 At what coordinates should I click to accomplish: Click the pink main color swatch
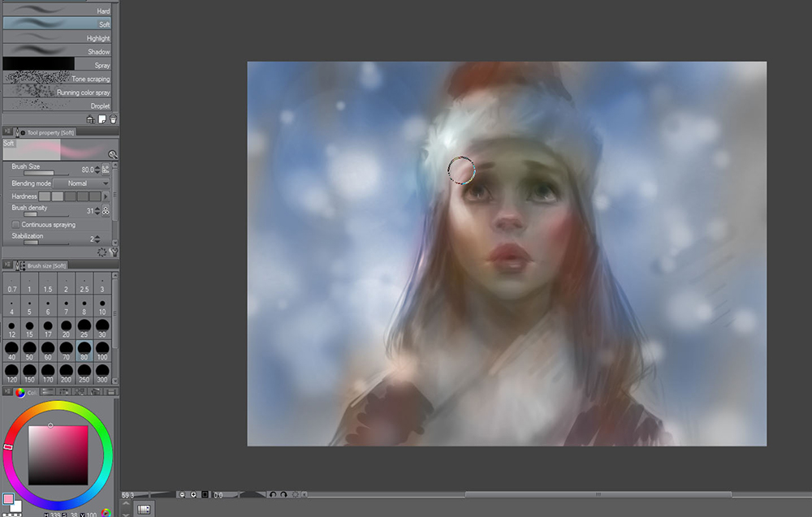pos(8,498)
